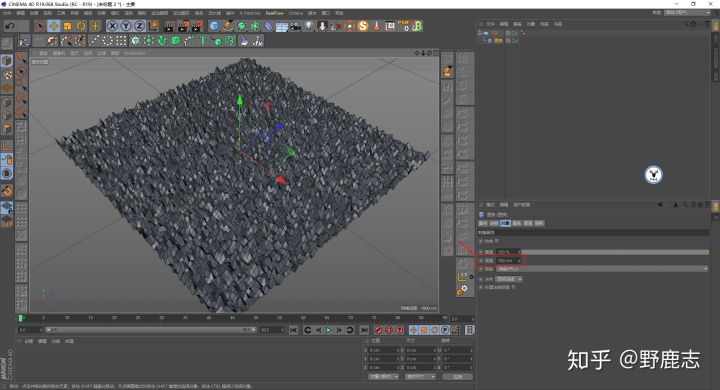This screenshot has height=390, width=720.
Task: Step to the previous frame
Action: click(x=318, y=330)
